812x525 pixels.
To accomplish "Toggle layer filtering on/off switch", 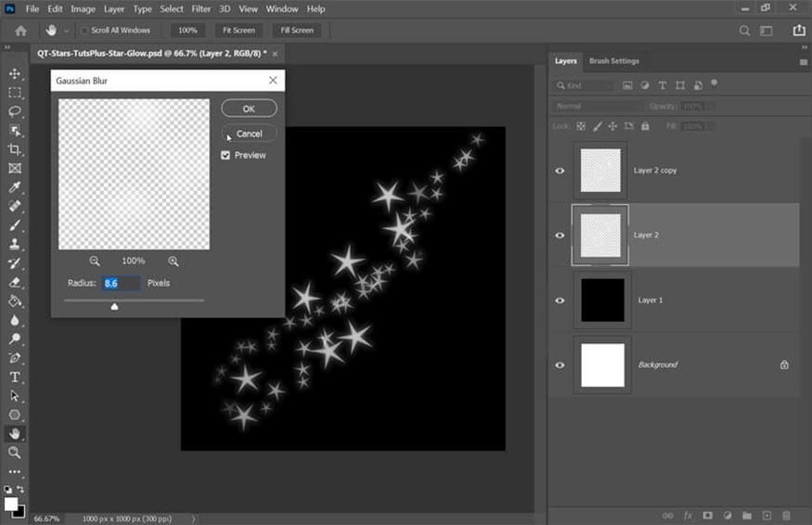I will pyautogui.click(x=715, y=83).
